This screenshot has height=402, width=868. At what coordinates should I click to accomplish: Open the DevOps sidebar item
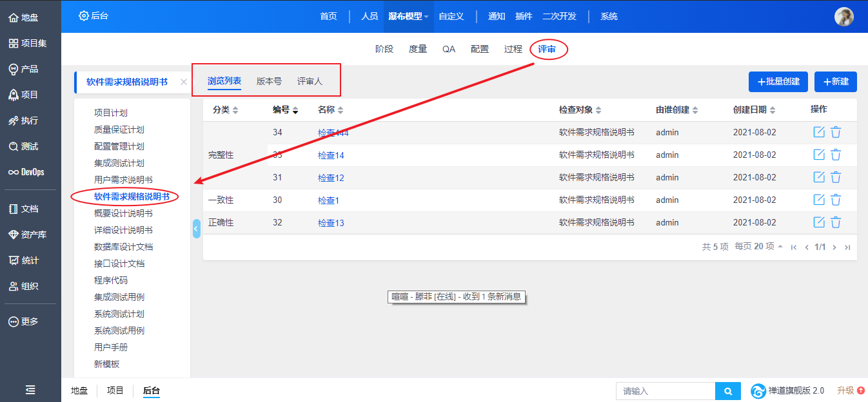pyautogui.click(x=26, y=172)
